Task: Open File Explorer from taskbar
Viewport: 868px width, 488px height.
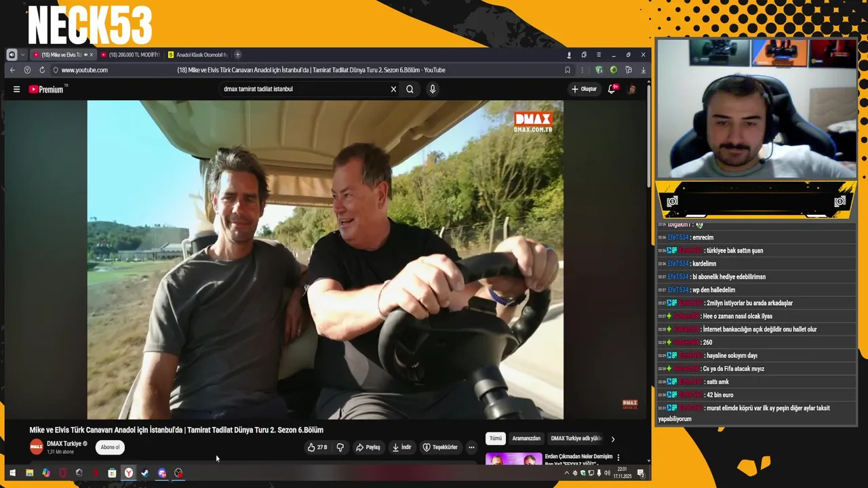Action: (29, 473)
